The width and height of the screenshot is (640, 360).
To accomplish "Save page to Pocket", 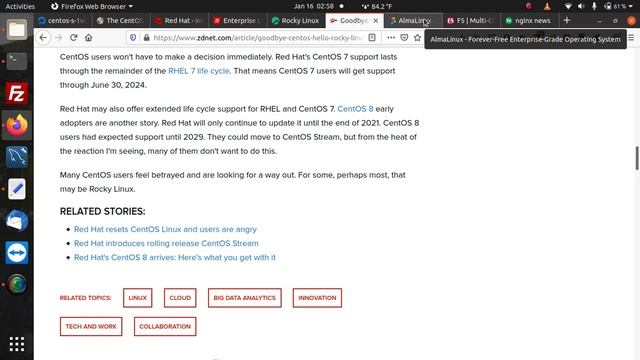I will [x=404, y=38].
